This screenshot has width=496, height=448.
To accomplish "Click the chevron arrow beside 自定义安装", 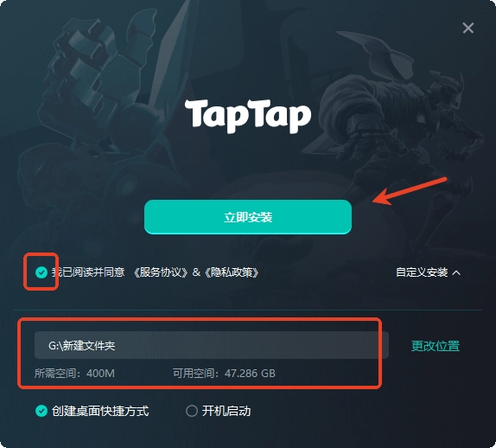I will pyautogui.click(x=456, y=272).
